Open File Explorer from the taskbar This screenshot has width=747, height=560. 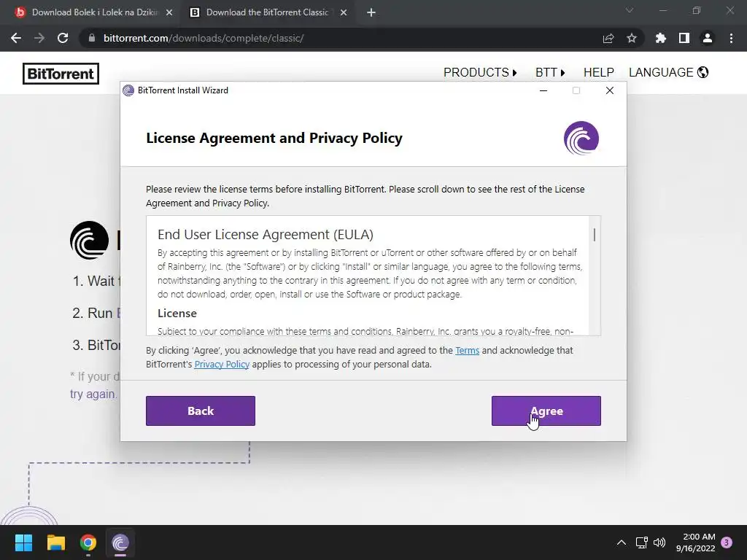(x=55, y=542)
